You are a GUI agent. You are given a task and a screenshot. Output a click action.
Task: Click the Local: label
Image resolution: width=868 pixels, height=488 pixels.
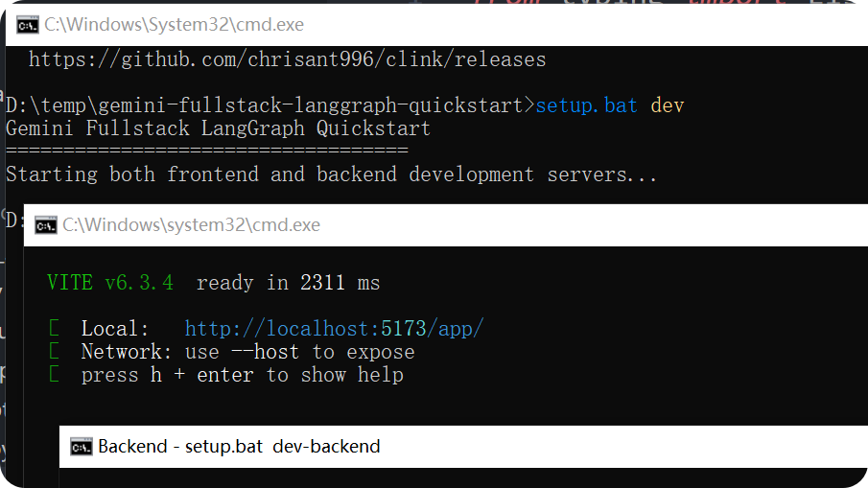(x=115, y=329)
